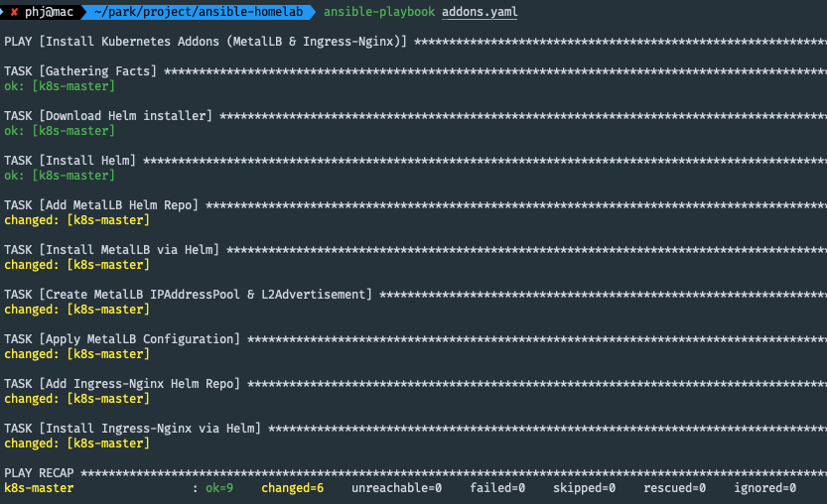This screenshot has width=827, height=504.
Task: Click the changed result under Add MetalLB Helm Repo
Action: click(x=77, y=220)
